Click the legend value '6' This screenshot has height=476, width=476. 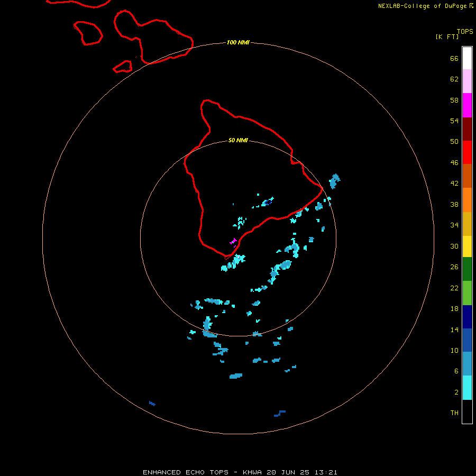pos(456,371)
